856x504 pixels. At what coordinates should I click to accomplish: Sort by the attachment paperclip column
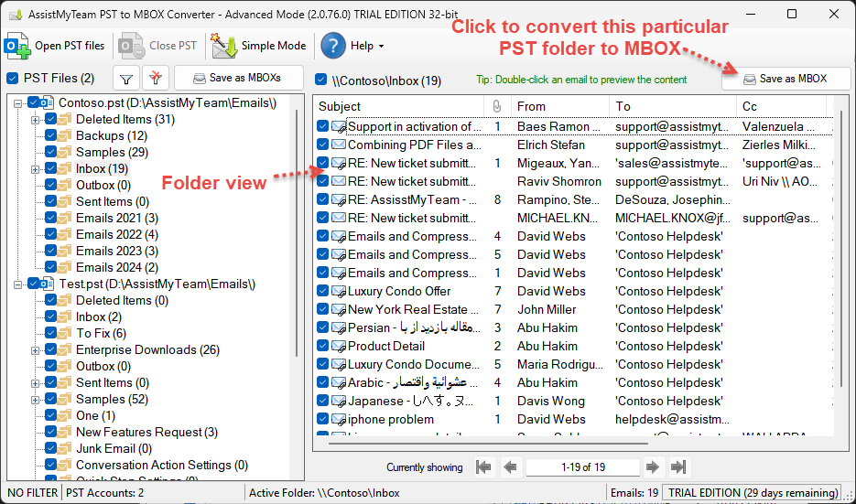[x=497, y=106]
